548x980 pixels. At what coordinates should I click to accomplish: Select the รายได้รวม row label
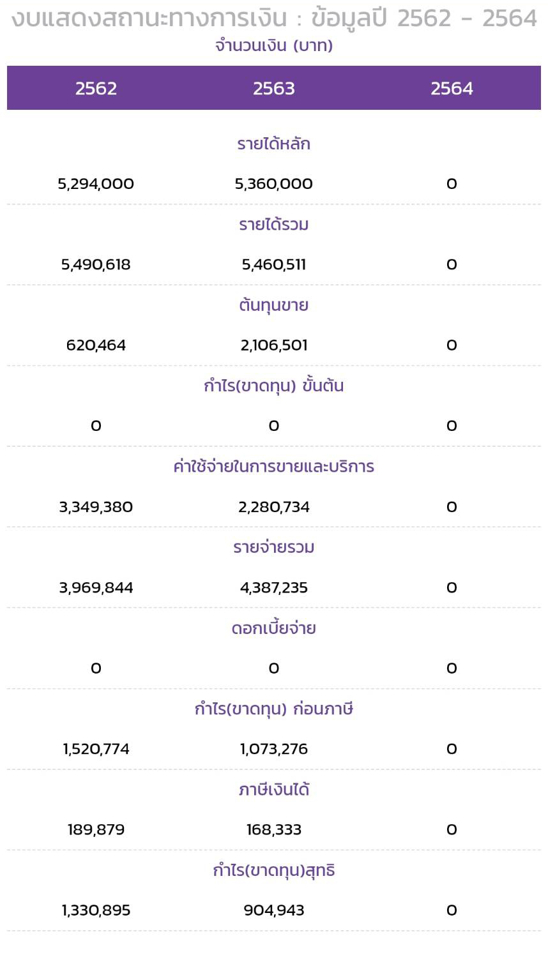pos(274,225)
